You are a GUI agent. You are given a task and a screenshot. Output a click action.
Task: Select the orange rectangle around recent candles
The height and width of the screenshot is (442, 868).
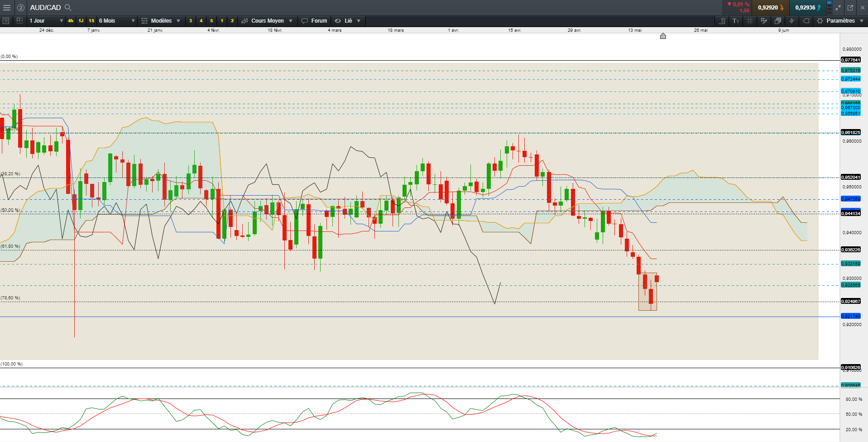coord(647,292)
